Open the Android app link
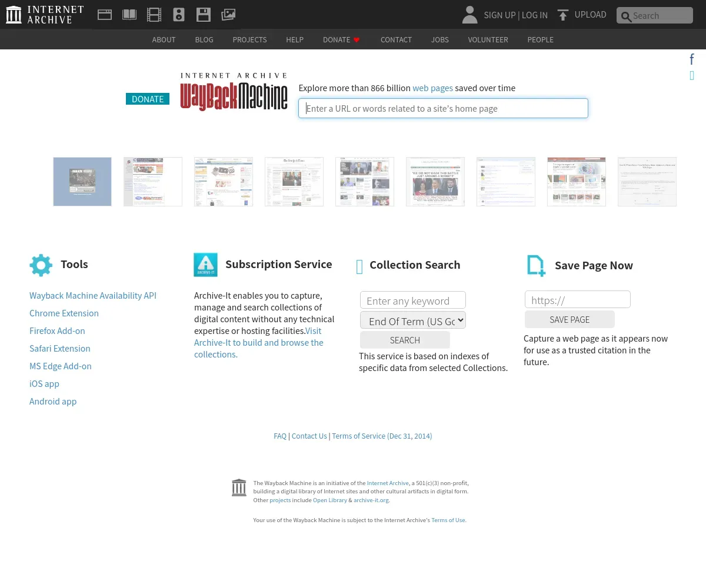Image resolution: width=706 pixels, height=588 pixels. 53,402
